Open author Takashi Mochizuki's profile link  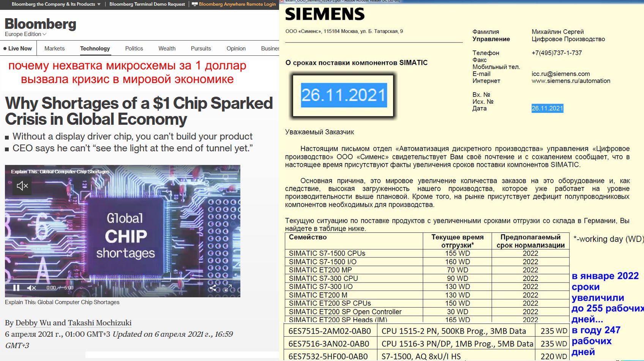(x=99, y=323)
